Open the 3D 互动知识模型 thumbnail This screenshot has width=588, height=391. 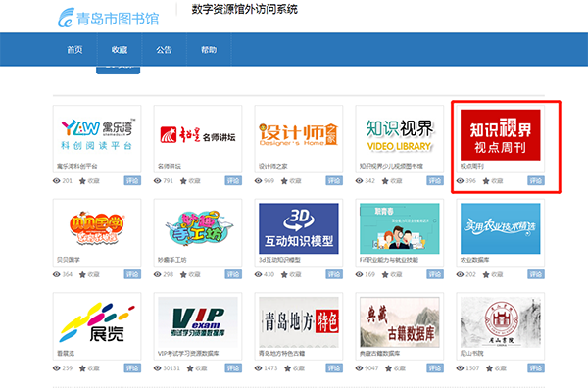[x=299, y=228]
